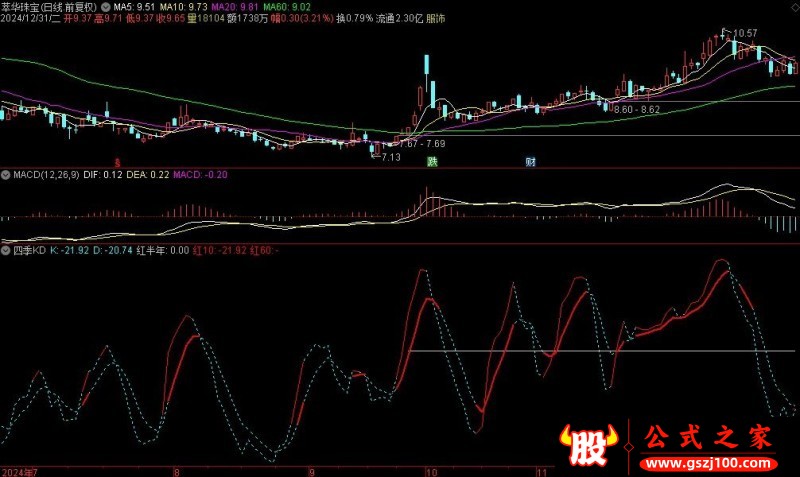Click the date 2024/12/31/二 label
This screenshot has height=477, width=800.
click(31, 19)
